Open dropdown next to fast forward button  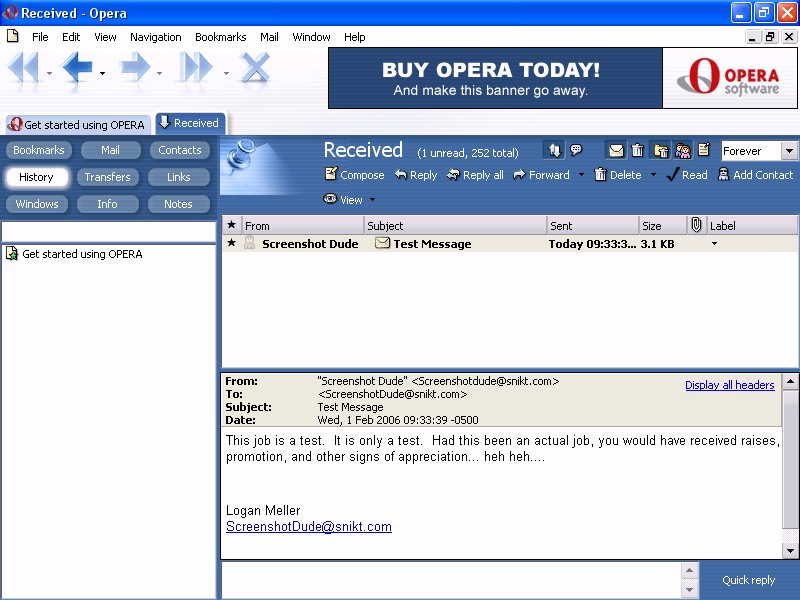click(226, 73)
